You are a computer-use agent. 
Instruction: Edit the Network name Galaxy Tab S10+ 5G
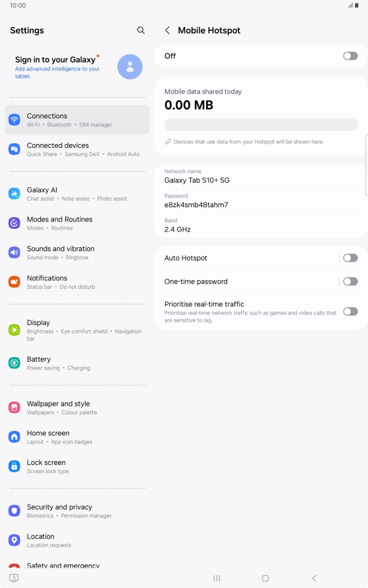(x=261, y=176)
